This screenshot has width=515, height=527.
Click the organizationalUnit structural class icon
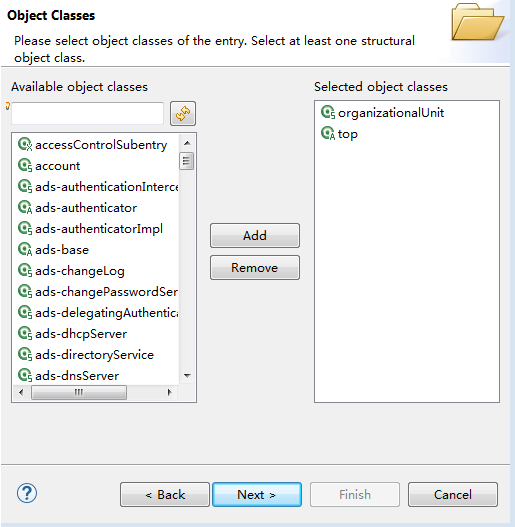tap(328, 112)
